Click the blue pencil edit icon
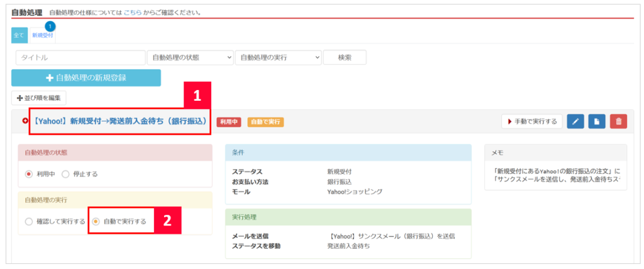The width and height of the screenshot is (644, 269). pyautogui.click(x=576, y=122)
